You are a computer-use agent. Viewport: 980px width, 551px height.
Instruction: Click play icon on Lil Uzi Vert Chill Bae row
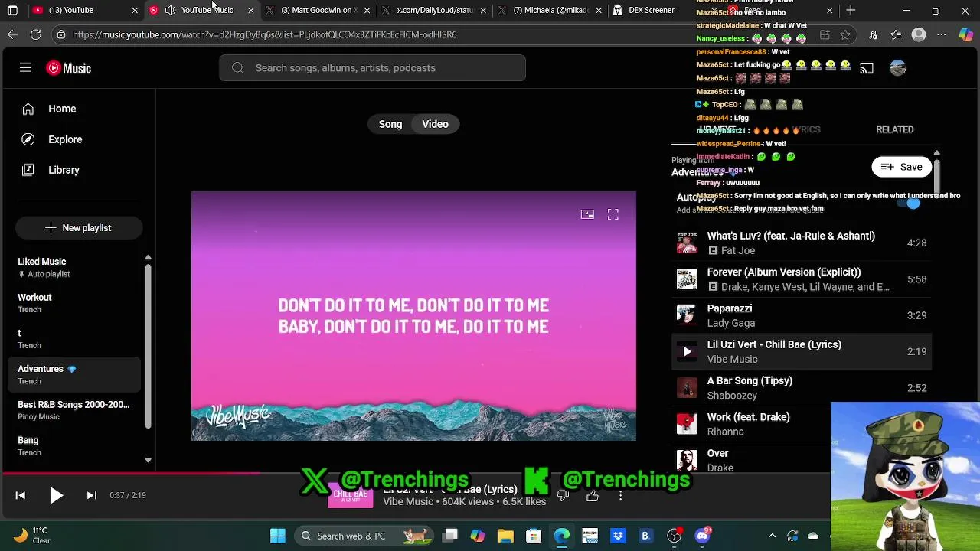pyautogui.click(x=687, y=352)
